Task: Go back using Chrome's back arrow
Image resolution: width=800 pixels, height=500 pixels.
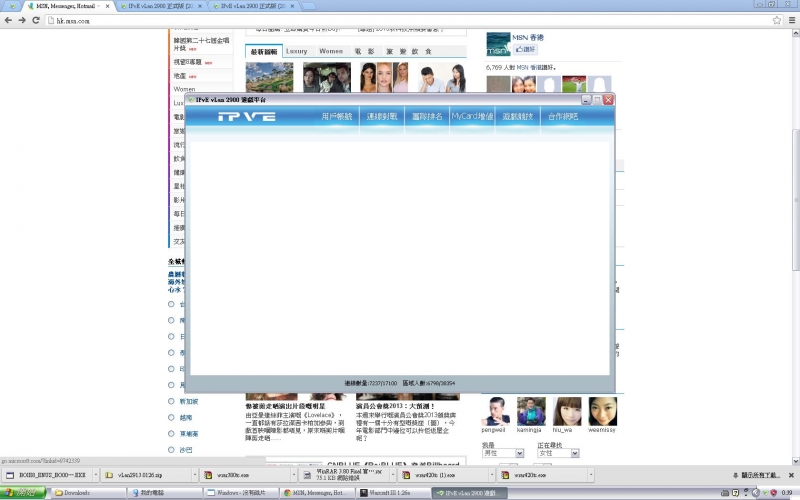Action: (8, 20)
